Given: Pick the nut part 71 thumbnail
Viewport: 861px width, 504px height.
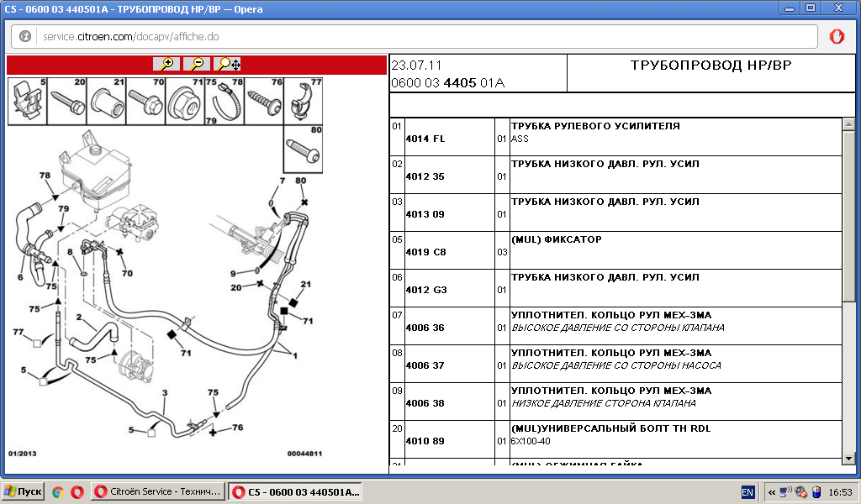Looking at the screenshot, I should click(186, 102).
